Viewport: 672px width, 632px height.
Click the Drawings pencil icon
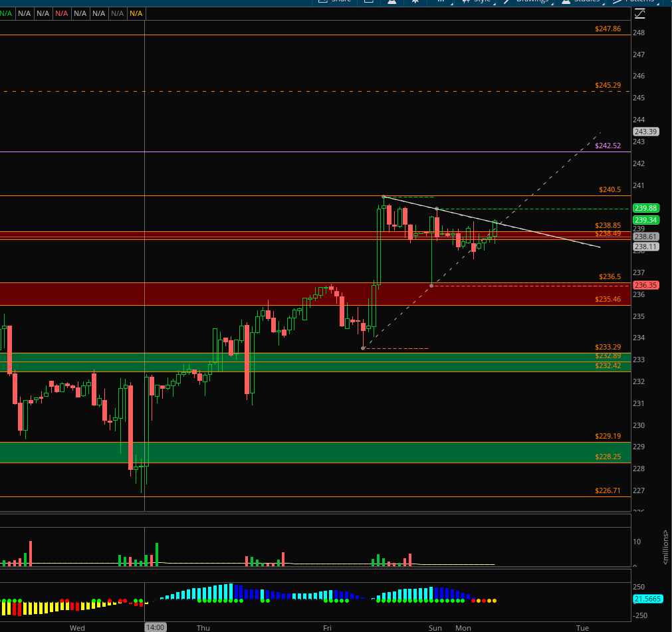pos(506,1)
